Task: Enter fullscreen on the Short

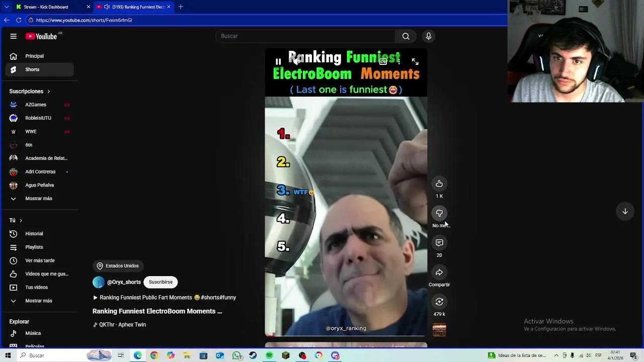Action: (x=415, y=61)
